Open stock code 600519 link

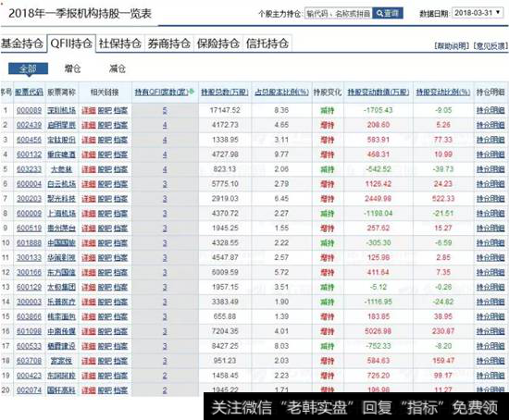pos(30,229)
